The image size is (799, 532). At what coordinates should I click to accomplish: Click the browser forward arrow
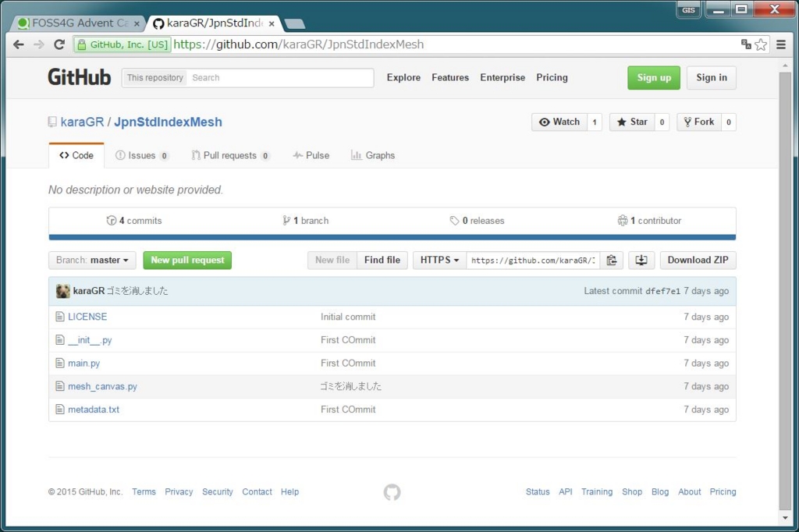(39, 44)
